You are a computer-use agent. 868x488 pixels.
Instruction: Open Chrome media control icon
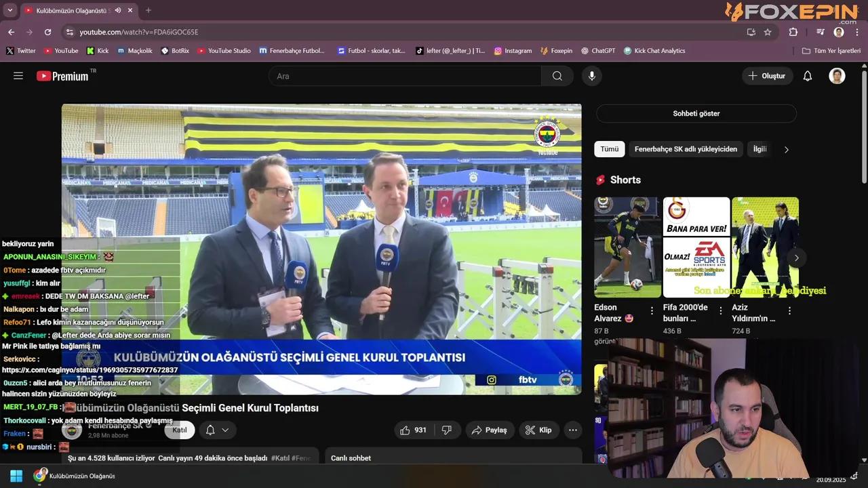(x=821, y=32)
